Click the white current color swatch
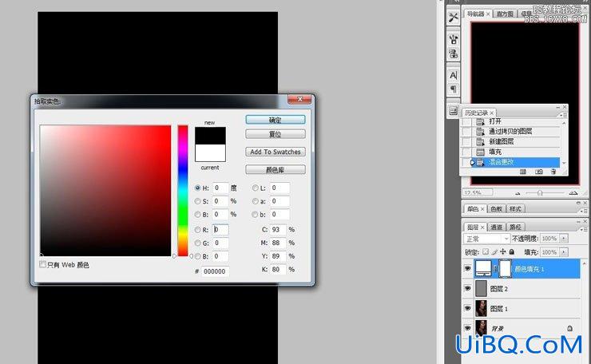 pos(210,153)
